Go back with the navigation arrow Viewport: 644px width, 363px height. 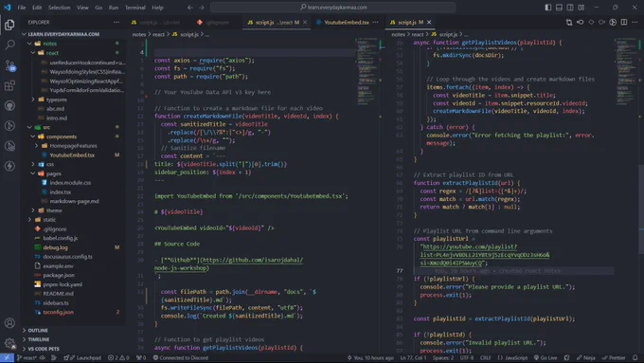[189, 8]
